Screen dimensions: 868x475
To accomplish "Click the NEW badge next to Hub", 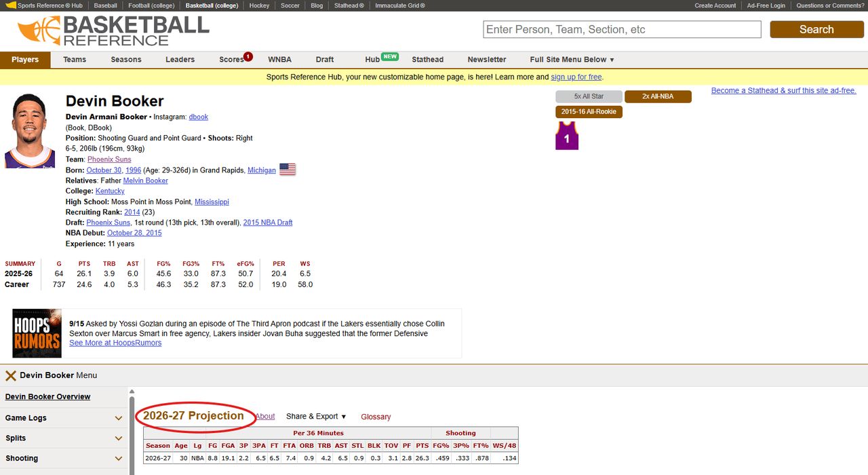I will pyautogui.click(x=390, y=56).
